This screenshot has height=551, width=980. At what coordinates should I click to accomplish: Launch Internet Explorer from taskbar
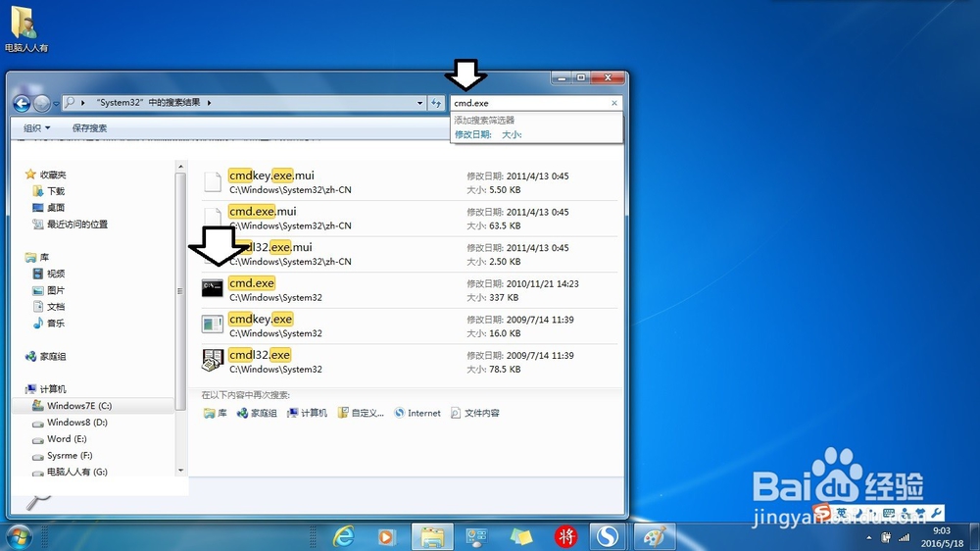tap(343, 536)
